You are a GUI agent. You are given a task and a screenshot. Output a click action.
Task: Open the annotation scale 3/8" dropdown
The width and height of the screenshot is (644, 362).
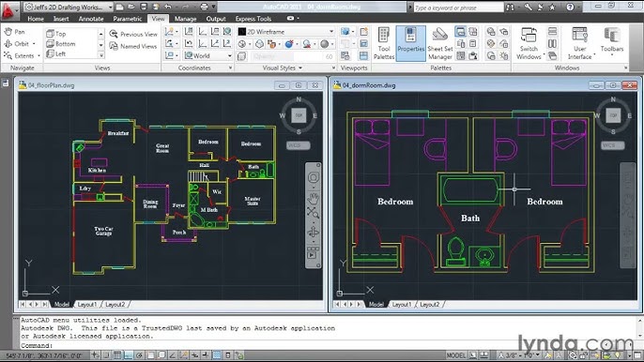click(x=519, y=355)
